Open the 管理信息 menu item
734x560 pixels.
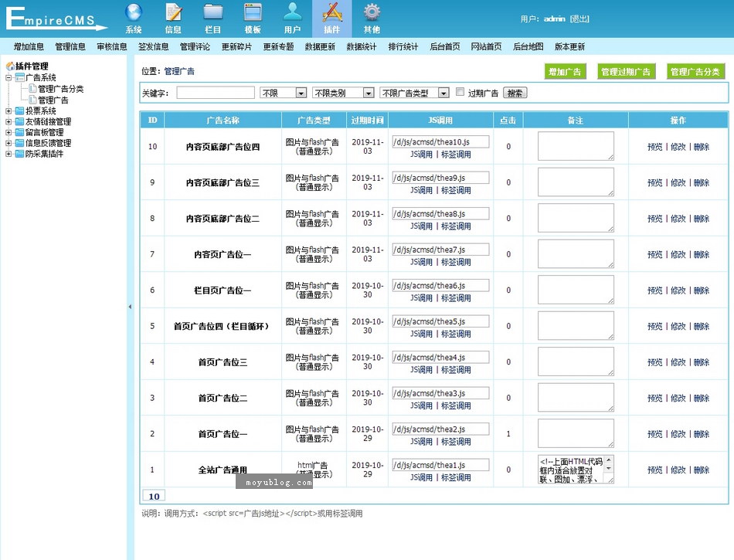tap(70, 46)
